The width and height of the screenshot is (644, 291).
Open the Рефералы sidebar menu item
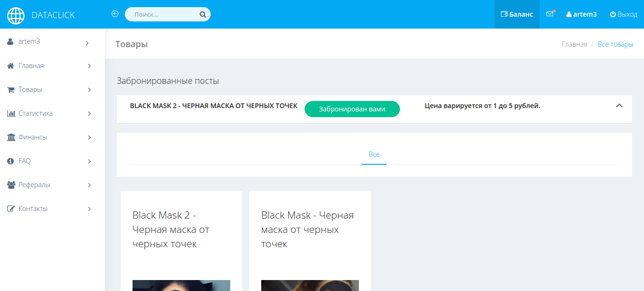coord(52,185)
